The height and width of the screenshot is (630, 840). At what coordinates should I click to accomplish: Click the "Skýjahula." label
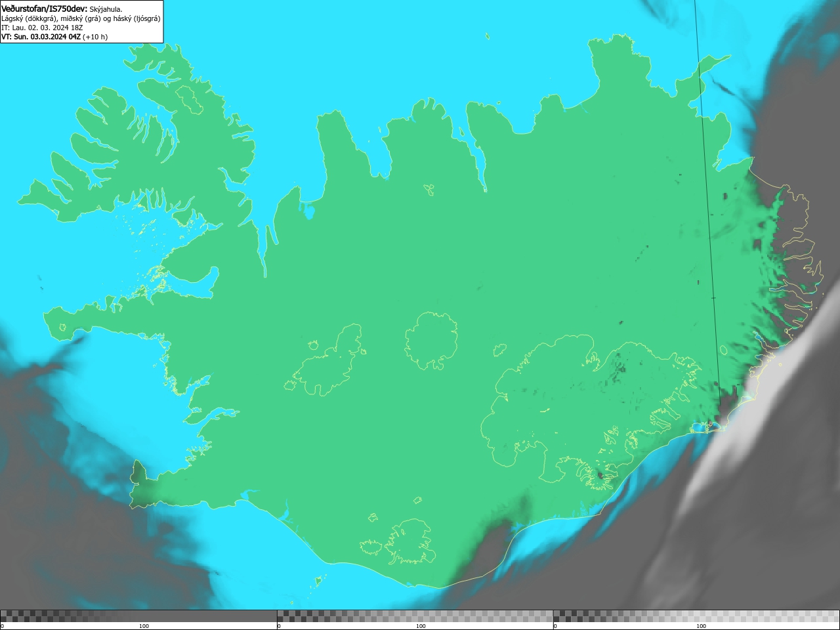(106, 9)
